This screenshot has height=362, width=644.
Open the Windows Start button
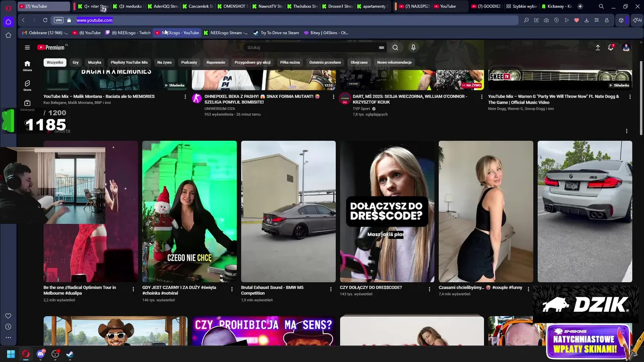point(11,354)
